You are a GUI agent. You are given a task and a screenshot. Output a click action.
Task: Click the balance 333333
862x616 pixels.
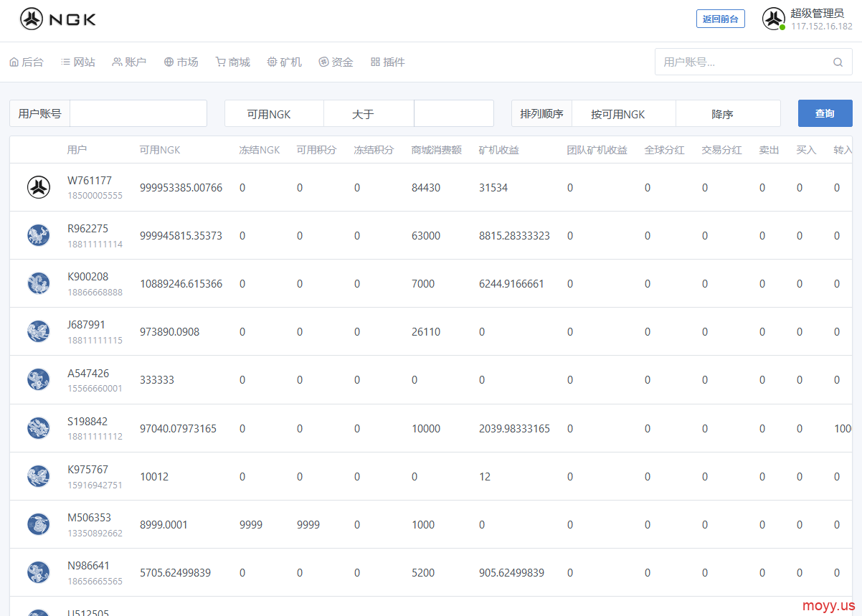[157, 380]
